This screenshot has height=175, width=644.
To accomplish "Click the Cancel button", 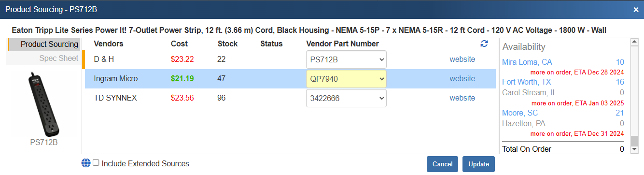I will [442, 164].
